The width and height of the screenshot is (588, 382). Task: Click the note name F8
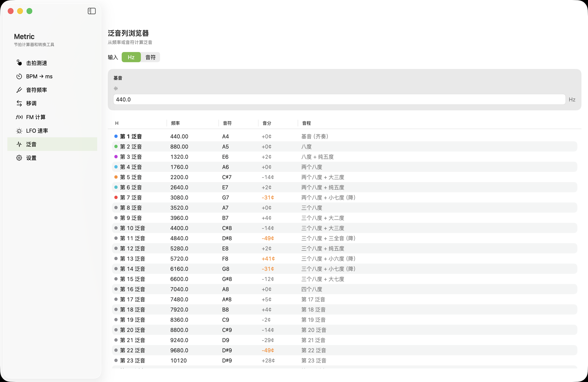[225, 259]
